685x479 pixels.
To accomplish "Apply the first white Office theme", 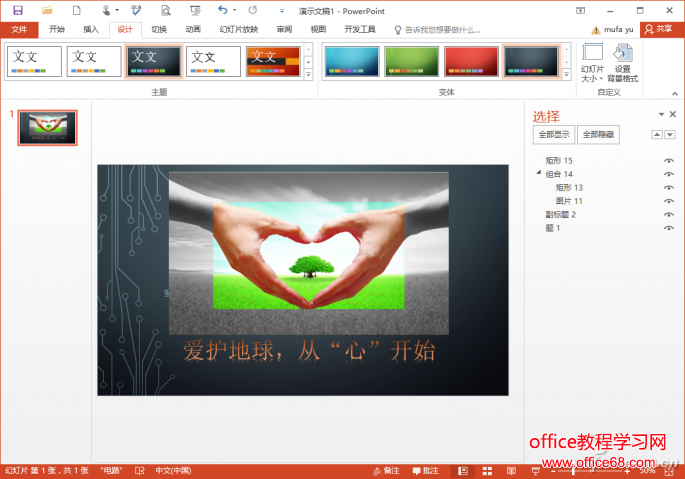I will pos(34,62).
